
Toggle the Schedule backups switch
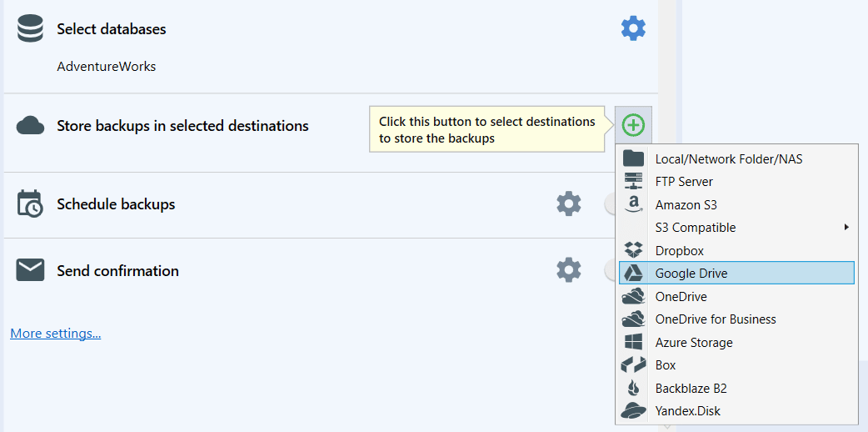610,204
